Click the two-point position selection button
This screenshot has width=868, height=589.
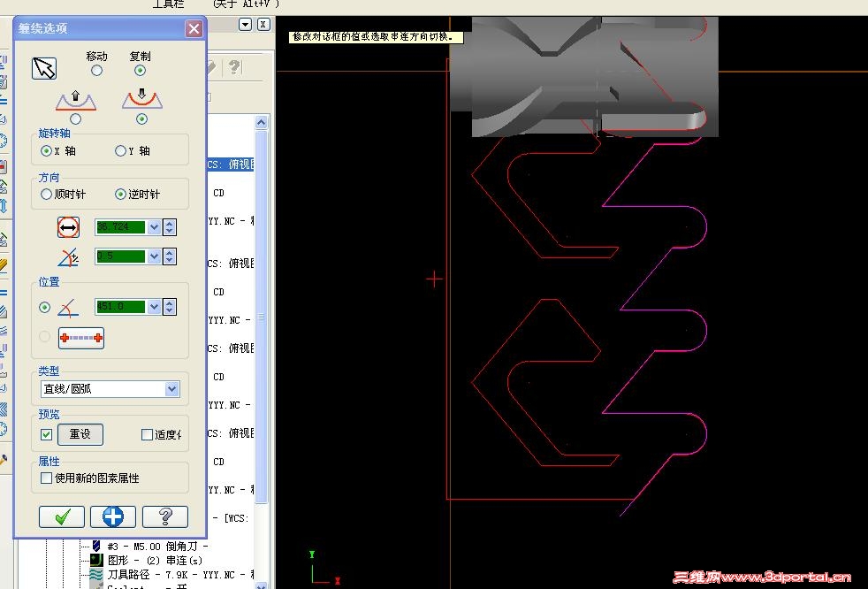tap(80, 338)
